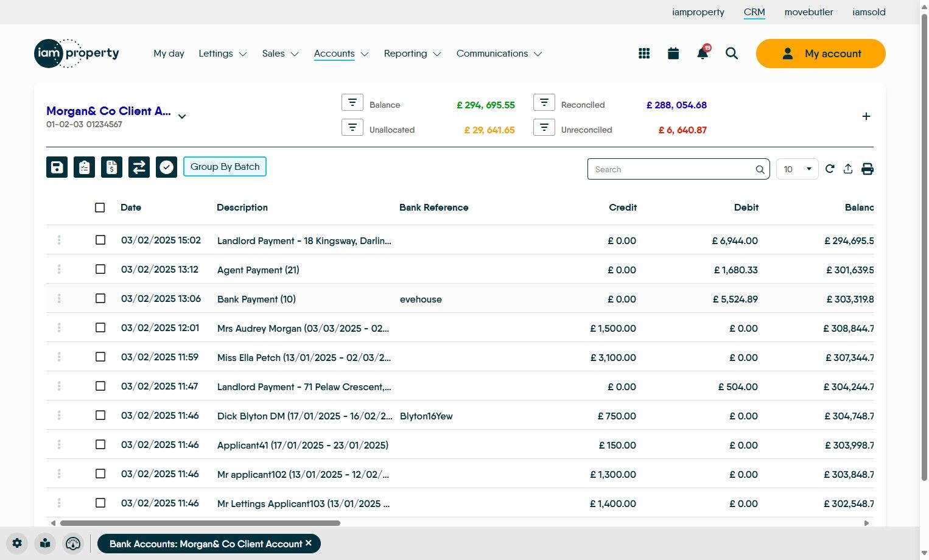The height and width of the screenshot is (560, 929).
Task: Click into the transactions Search field
Action: pos(670,169)
